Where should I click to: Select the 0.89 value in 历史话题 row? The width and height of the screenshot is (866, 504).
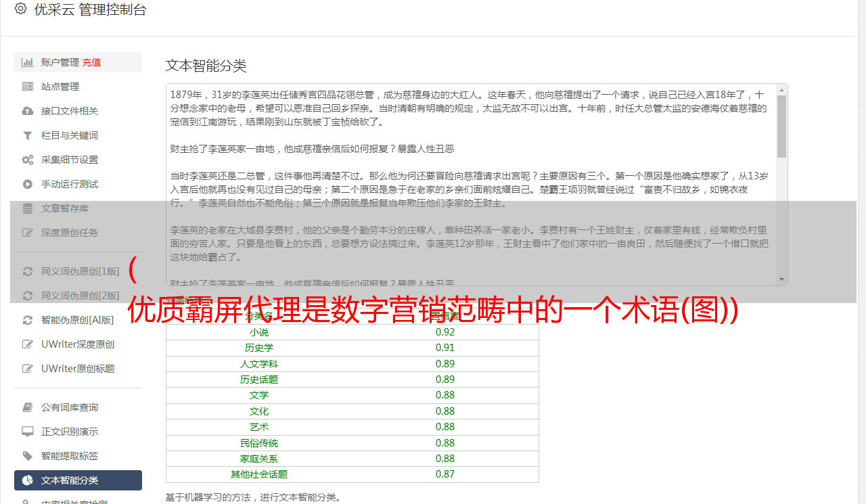point(445,380)
